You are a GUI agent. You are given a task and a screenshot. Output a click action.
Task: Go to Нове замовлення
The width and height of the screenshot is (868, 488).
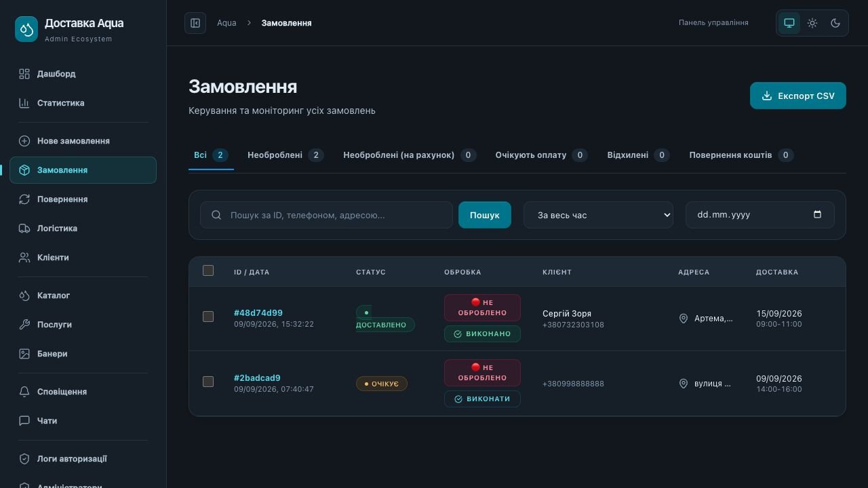pyautogui.click(x=83, y=141)
